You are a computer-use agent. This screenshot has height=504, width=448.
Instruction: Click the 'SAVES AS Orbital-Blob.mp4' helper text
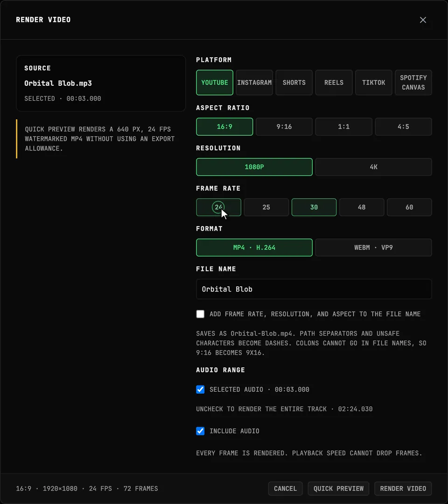pyautogui.click(x=311, y=343)
